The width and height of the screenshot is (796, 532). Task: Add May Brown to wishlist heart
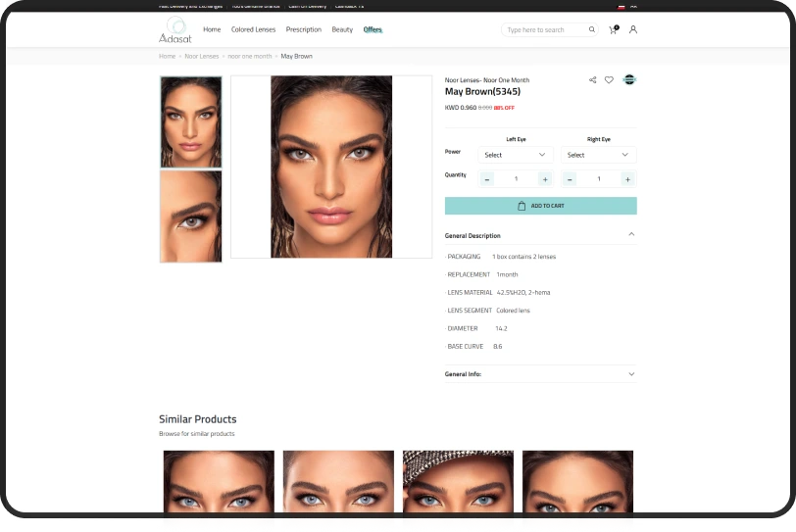point(609,79)
